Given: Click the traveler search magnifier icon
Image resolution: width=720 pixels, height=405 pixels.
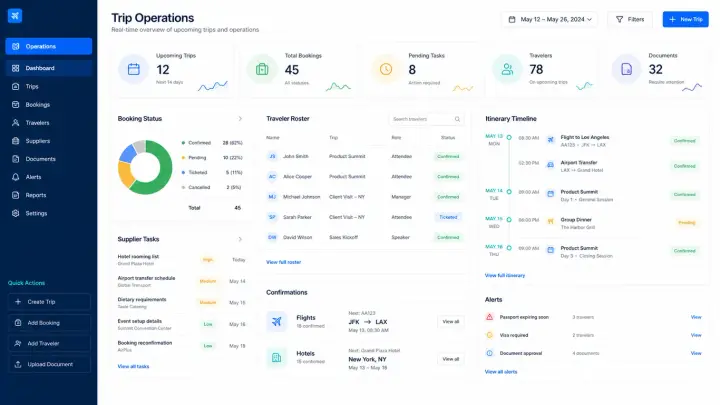Looking at the screenshot, I should tap(457, 119).
